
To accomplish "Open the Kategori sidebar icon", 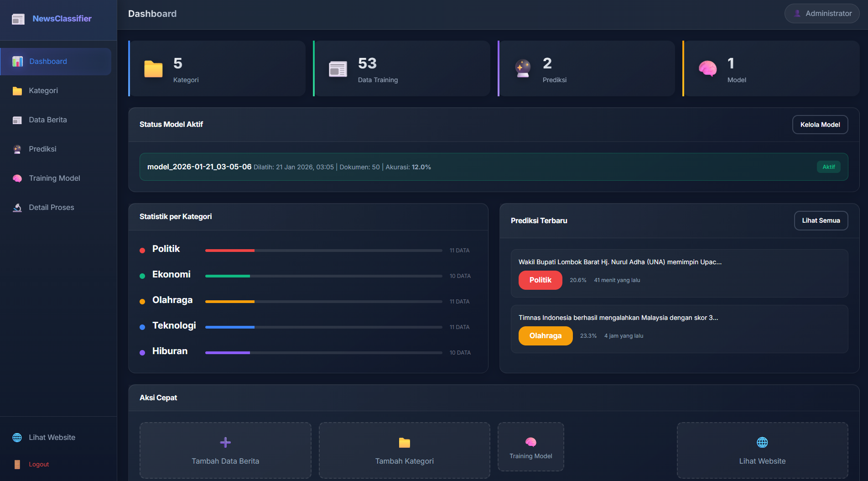I will click(17, 90).
